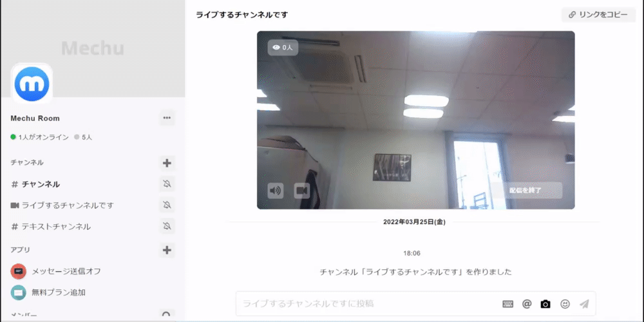Viewport: 644px width, 322px height.
Task: Open ライブするチャンネルです live channel
Action: point(68,205)
